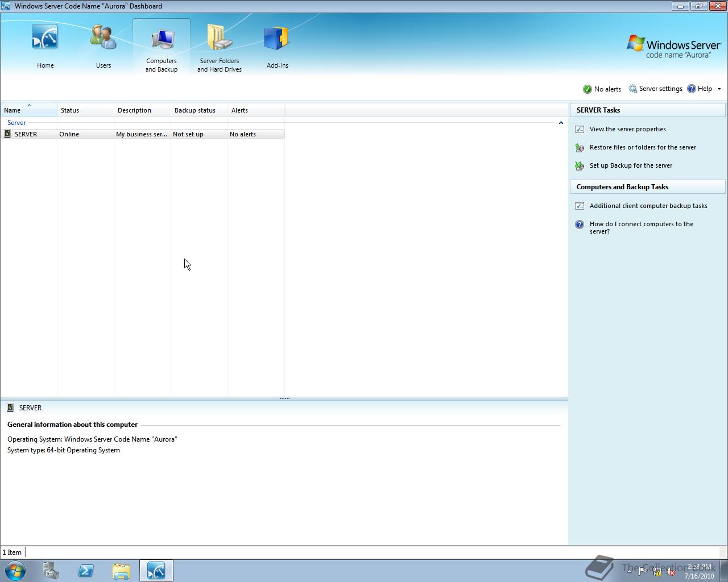
Task: Sort by the Description column header
Action: coord(142,110)
